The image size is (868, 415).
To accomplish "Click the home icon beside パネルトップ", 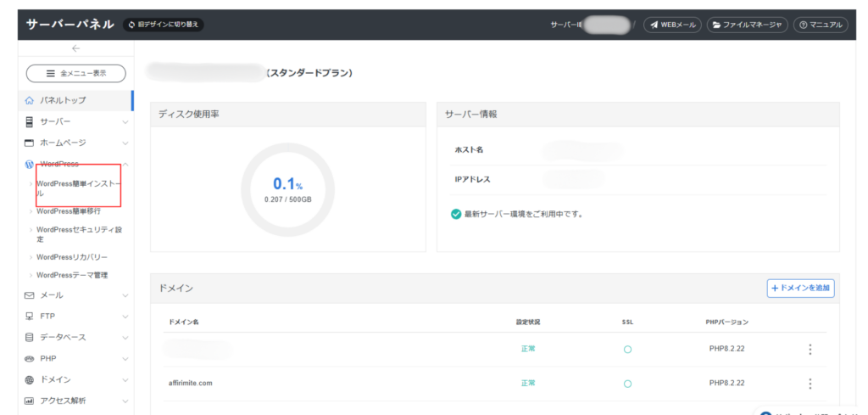I will tap(30, 101).
